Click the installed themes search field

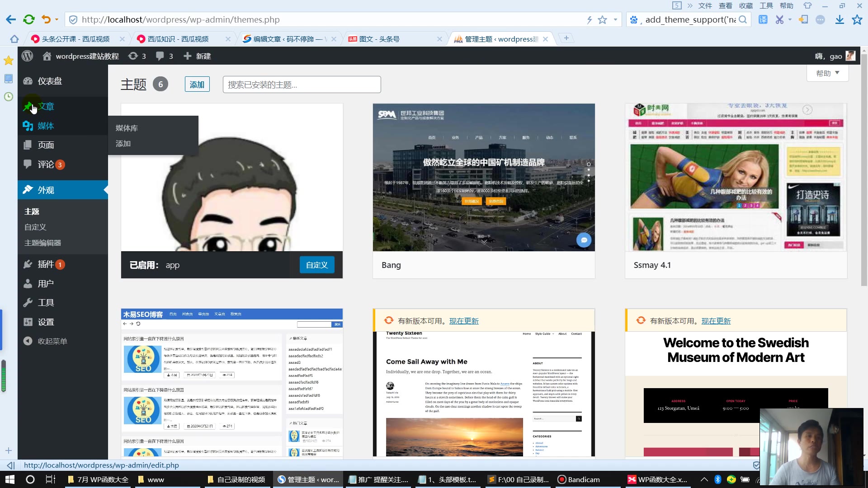coord(302,84)
